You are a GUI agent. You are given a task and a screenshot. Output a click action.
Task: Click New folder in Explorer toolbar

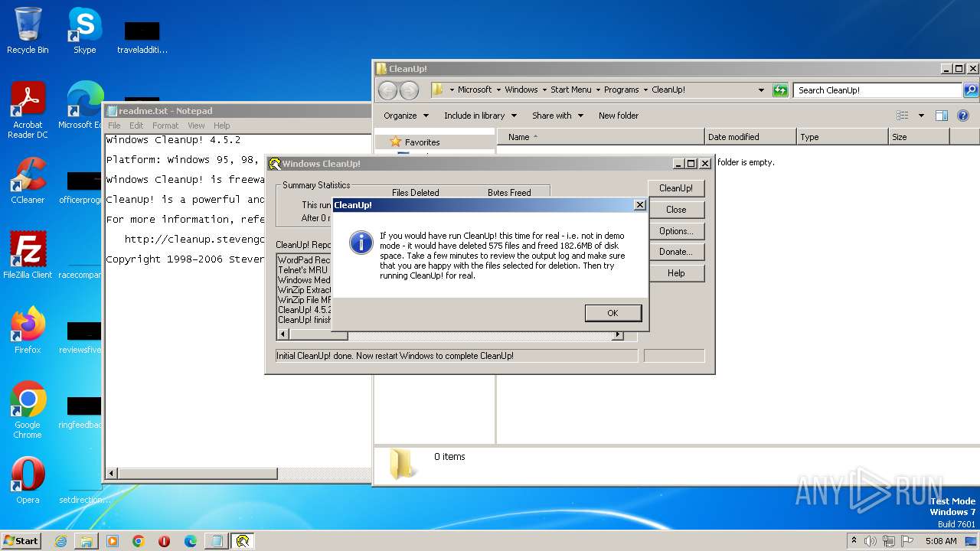(x=619, y=116)
